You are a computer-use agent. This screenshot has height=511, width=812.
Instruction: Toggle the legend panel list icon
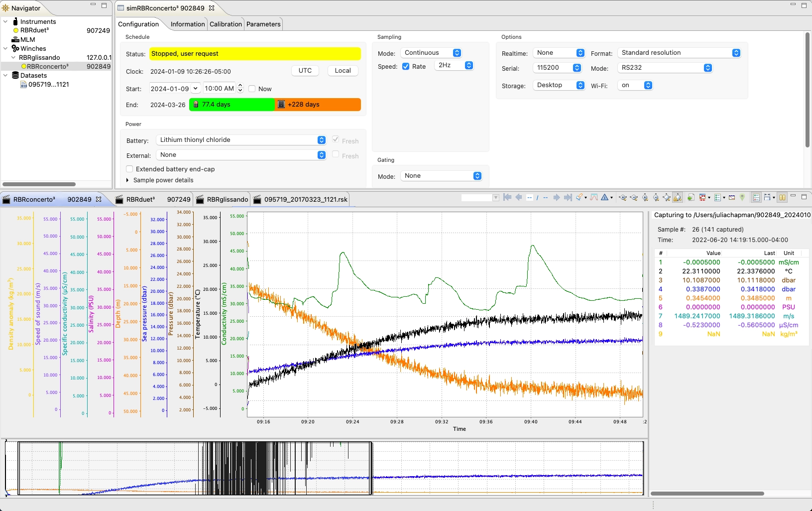click(x=756, y=198)
